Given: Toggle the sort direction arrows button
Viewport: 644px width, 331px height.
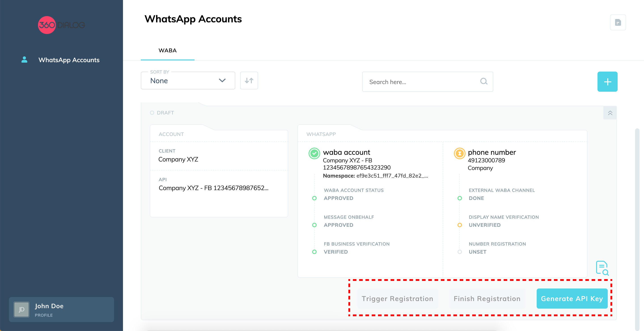Looking at the screenshot, I should pyautogui.click(x=249, y=81).
